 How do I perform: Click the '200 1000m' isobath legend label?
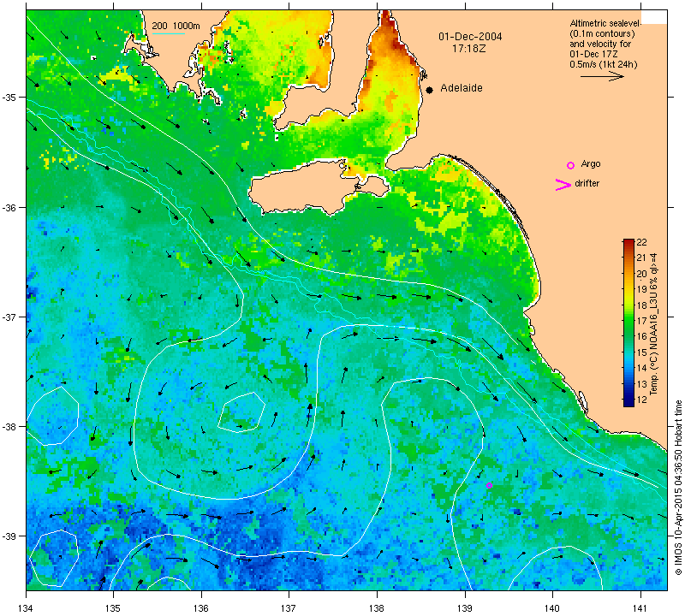coord(176,27)
